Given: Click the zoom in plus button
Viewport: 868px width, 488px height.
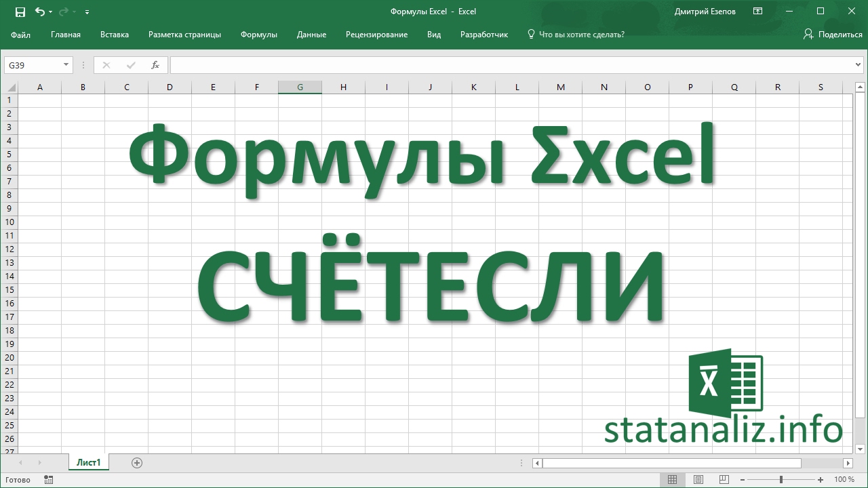Looking at the screenshot, I should pyautogui.click(x=822, y=480).
